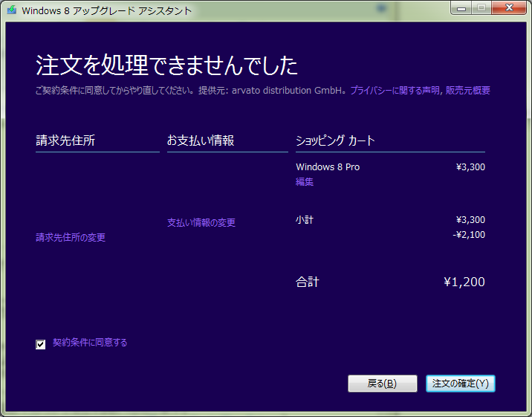Click the ¥3,300 amount beside 小計
The image size is (532, 417).
click(x=470, y=220)
